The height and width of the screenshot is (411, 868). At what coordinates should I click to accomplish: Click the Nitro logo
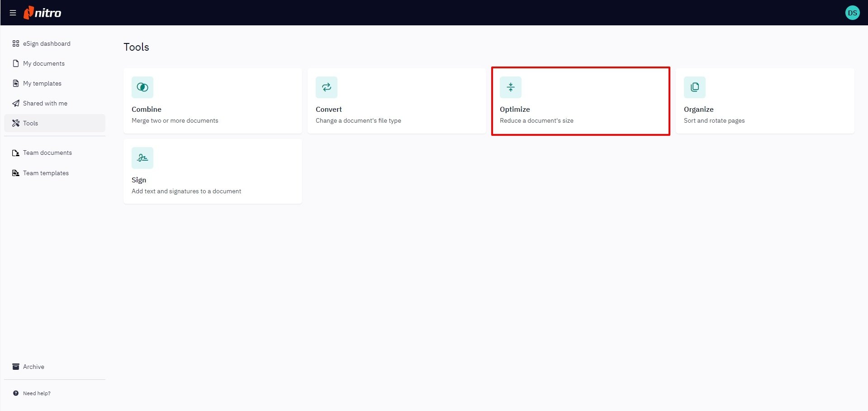point(43,13)
